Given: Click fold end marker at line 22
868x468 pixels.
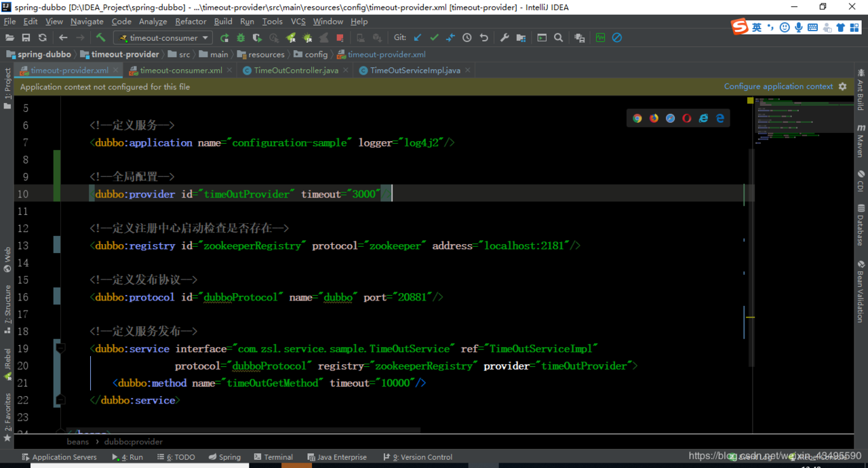Looking at the screenshot, I should 60,400.
